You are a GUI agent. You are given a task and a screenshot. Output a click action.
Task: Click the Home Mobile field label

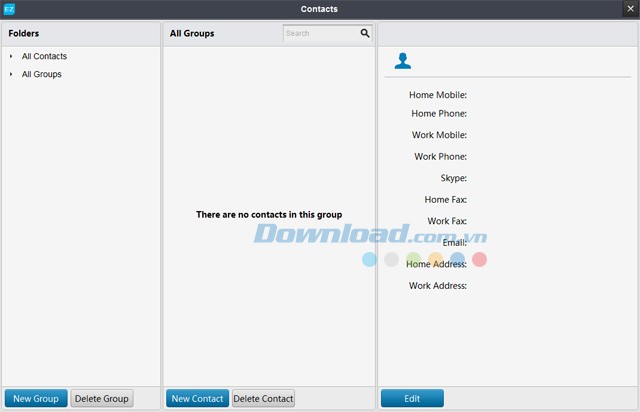point(438,96)
